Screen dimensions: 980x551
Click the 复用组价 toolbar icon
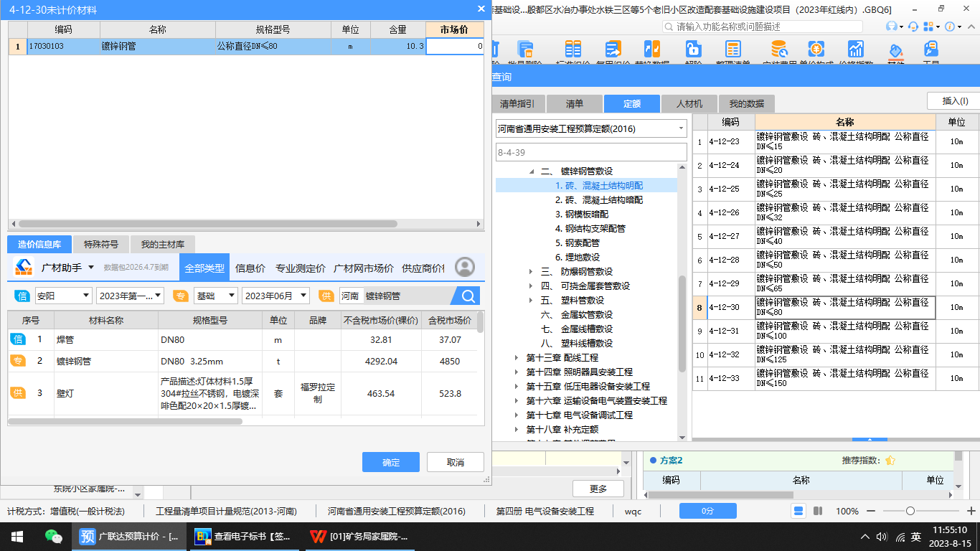tap(613, 50)
